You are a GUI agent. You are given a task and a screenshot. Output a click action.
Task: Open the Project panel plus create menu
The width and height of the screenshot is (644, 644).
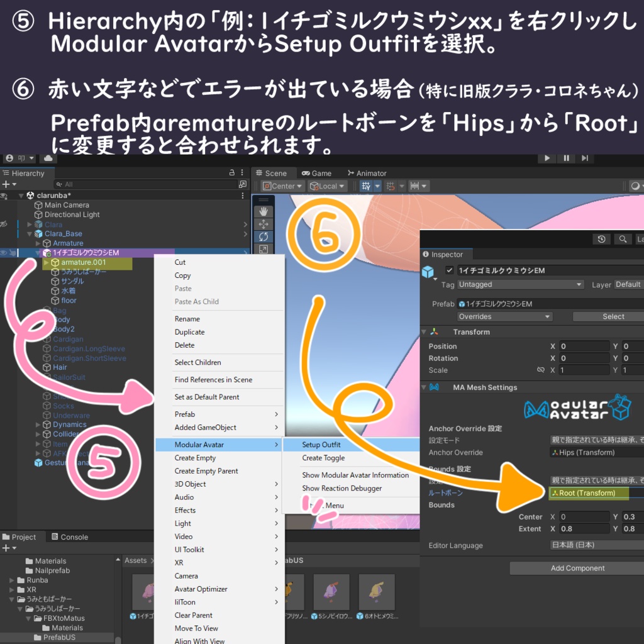[9, 548]
